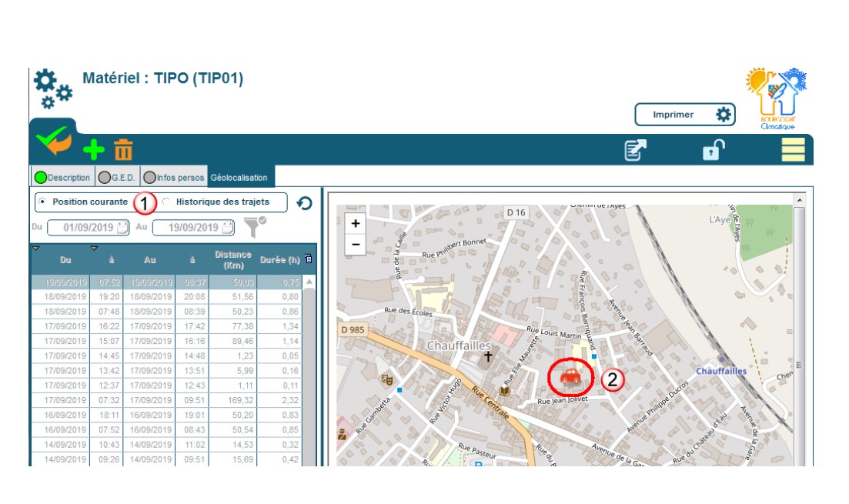Open the yellow hamburger menu
The height and width of the screenshot is (504, 849).
tap(793, 150)
